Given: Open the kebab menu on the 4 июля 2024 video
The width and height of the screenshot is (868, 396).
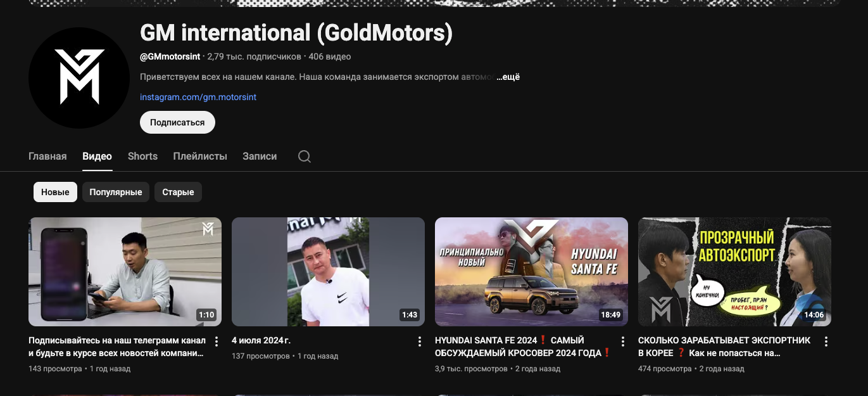Looking at the screenshot, I should coord(419,341).
